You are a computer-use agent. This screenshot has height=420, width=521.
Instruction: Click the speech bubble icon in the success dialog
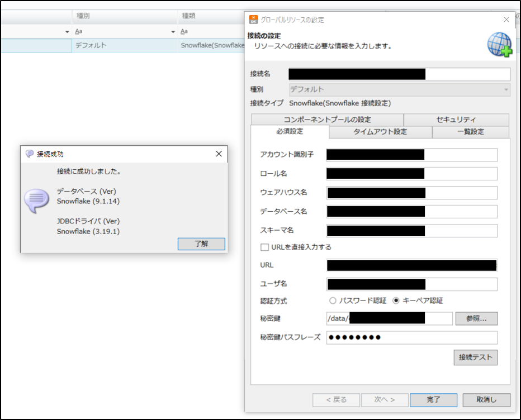coord(36,201)
